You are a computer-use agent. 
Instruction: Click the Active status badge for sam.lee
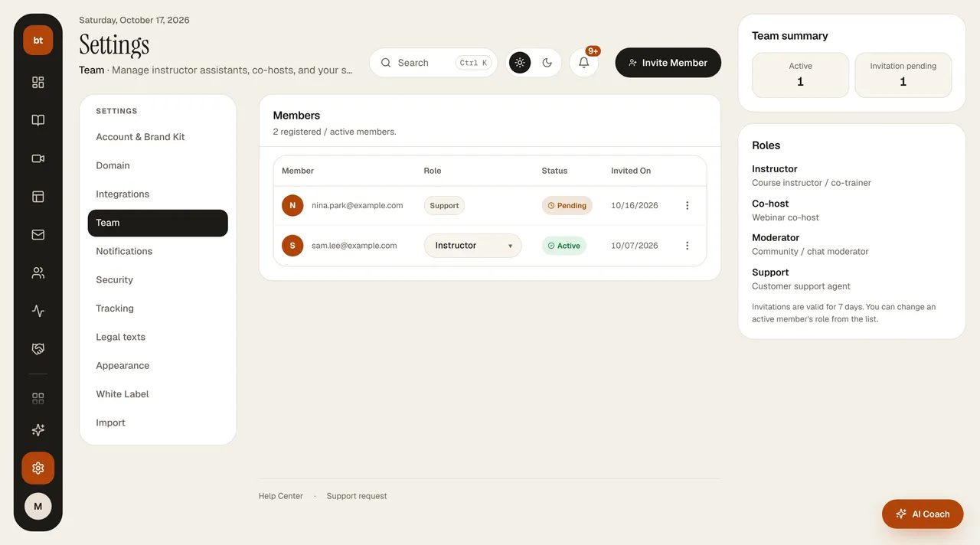click(x=564, y=246)
